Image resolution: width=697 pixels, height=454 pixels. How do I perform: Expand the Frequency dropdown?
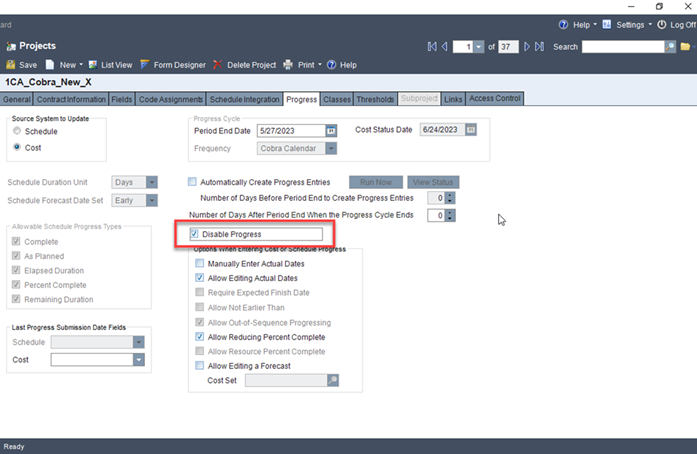point(331,148)
